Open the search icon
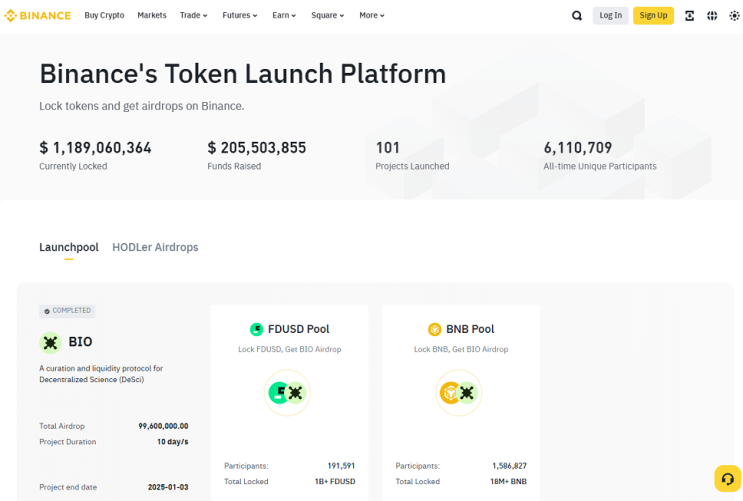 coord(577,16)
